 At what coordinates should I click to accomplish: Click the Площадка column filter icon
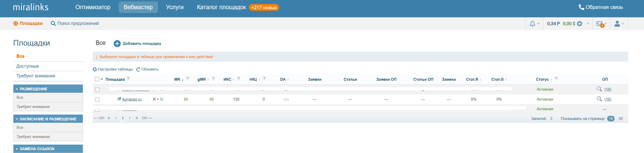click(x=128, y=79)
